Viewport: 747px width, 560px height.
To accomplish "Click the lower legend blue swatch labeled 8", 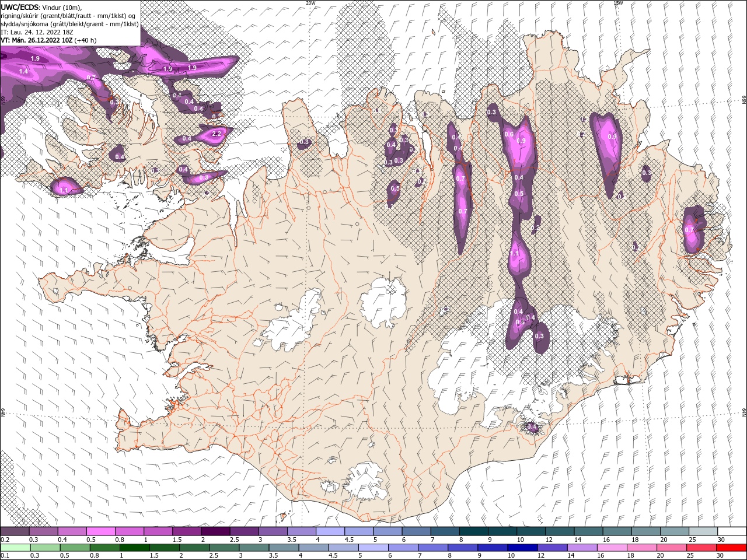I will coord(463,548).
